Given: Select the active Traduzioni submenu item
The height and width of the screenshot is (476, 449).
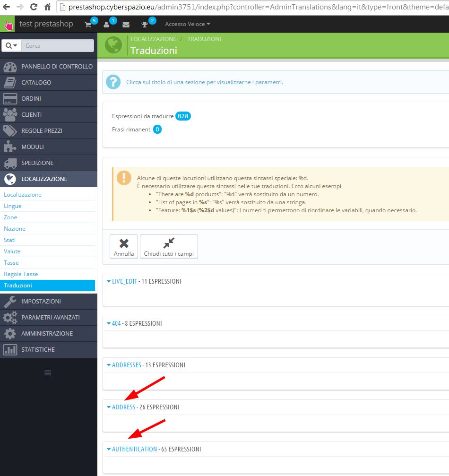Looking at the screenshot, I should (47, 286).
